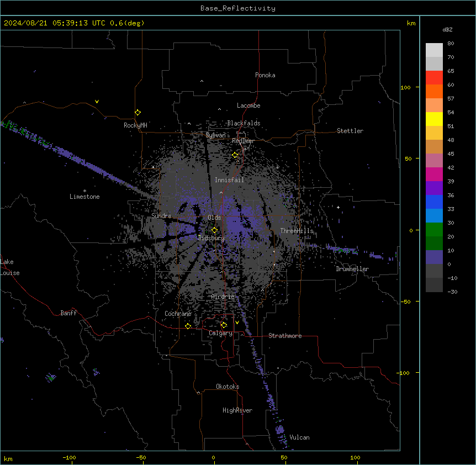Select the ThreeHills label
This screenshot has height=465, width=476.
[x=297, y=231]
